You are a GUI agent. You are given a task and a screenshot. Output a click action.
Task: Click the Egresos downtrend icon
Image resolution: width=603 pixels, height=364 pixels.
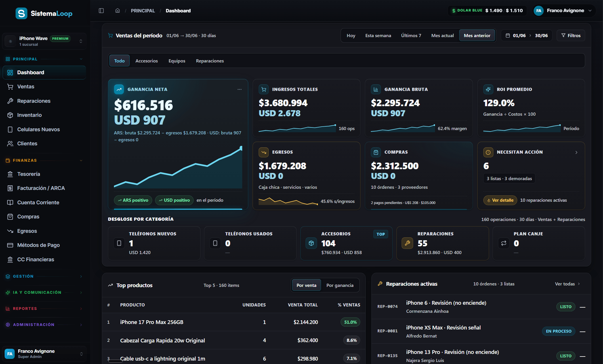(x=264, y=152)
